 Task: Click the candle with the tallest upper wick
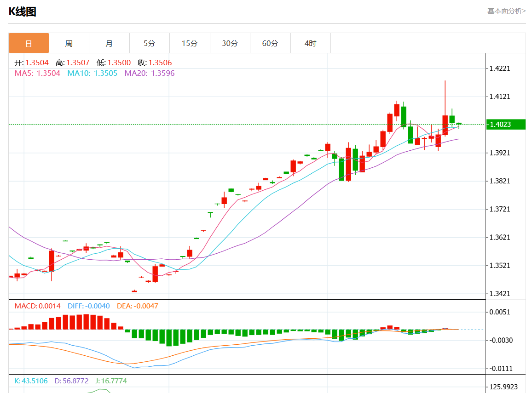[x=445, y=108]
